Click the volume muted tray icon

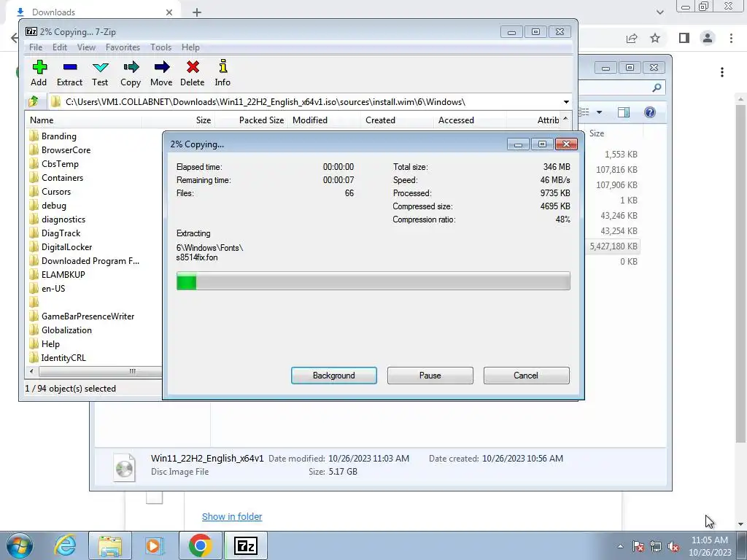coord(674,547)
